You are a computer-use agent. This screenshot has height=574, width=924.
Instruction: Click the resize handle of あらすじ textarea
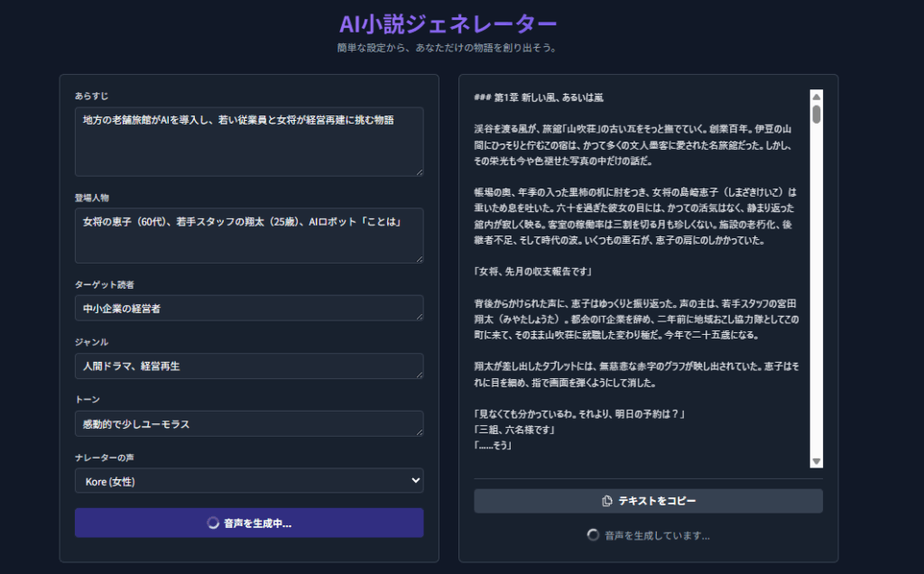(418, 171)
